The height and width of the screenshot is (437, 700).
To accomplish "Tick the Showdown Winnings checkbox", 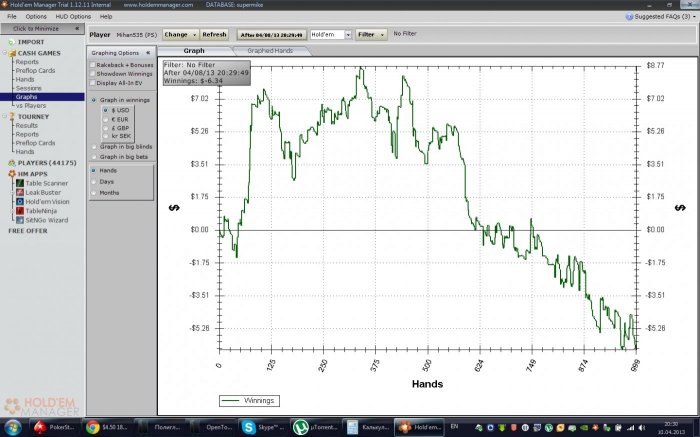I will [x=93, y=74].
